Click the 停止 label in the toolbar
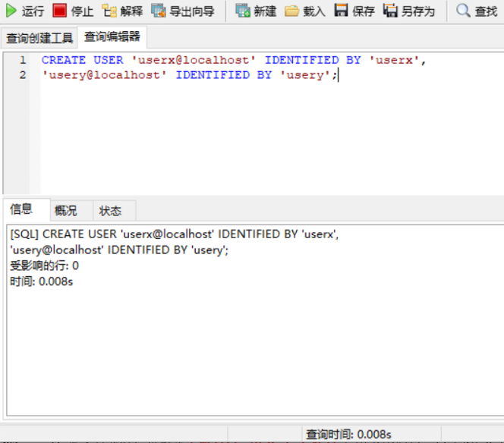The width and height of the screenshot is (504, 443). (x=82, y=11)
